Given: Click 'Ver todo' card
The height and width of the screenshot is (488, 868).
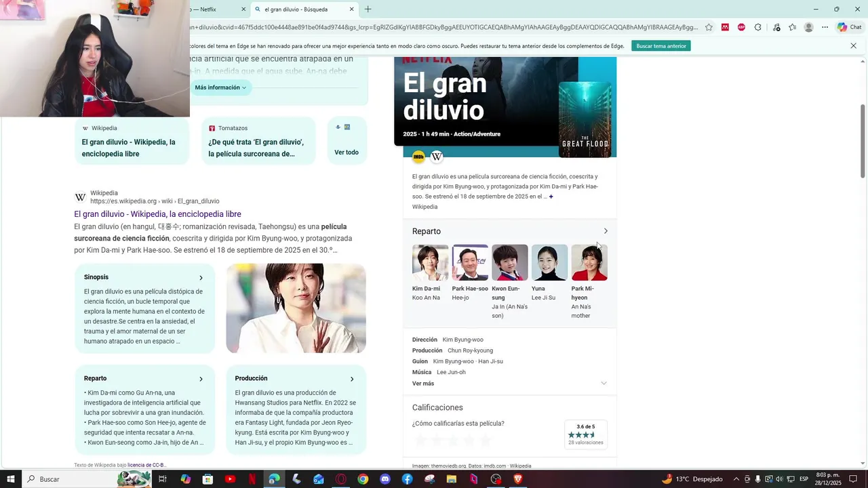Looking at the screenshot, I should (x=347, y=141).
